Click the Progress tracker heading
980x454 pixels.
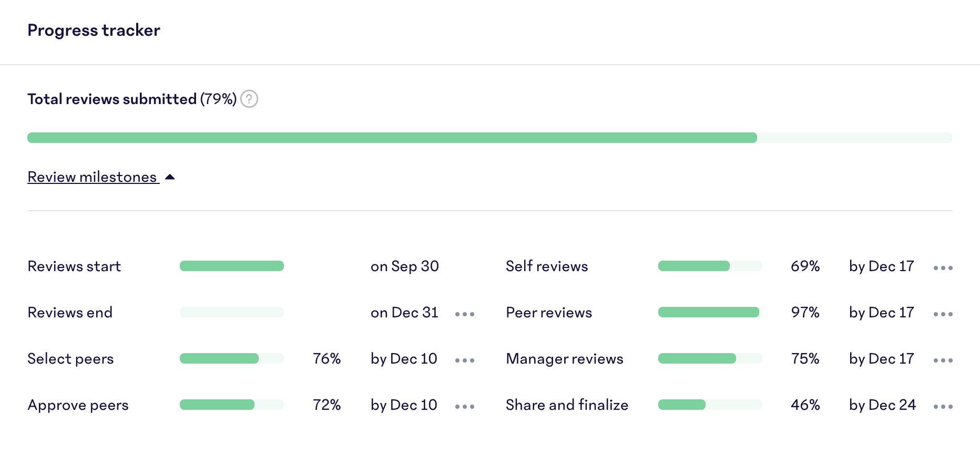point(94,30)
